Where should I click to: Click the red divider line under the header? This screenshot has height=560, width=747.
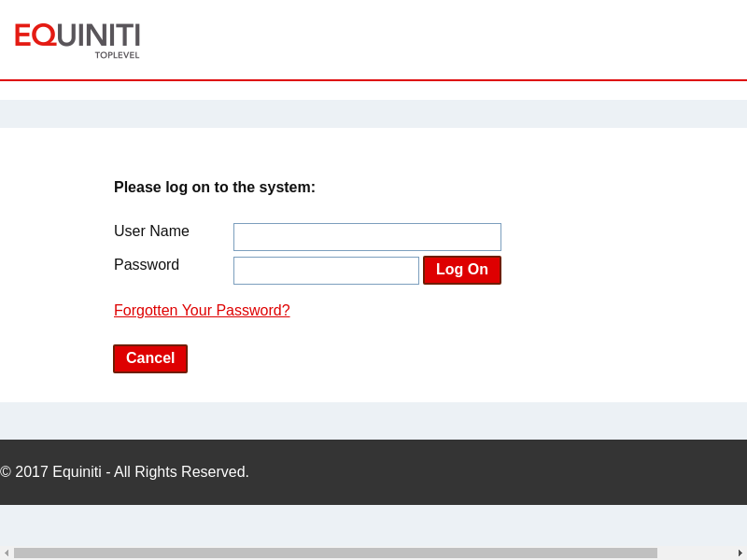[373, 80]
